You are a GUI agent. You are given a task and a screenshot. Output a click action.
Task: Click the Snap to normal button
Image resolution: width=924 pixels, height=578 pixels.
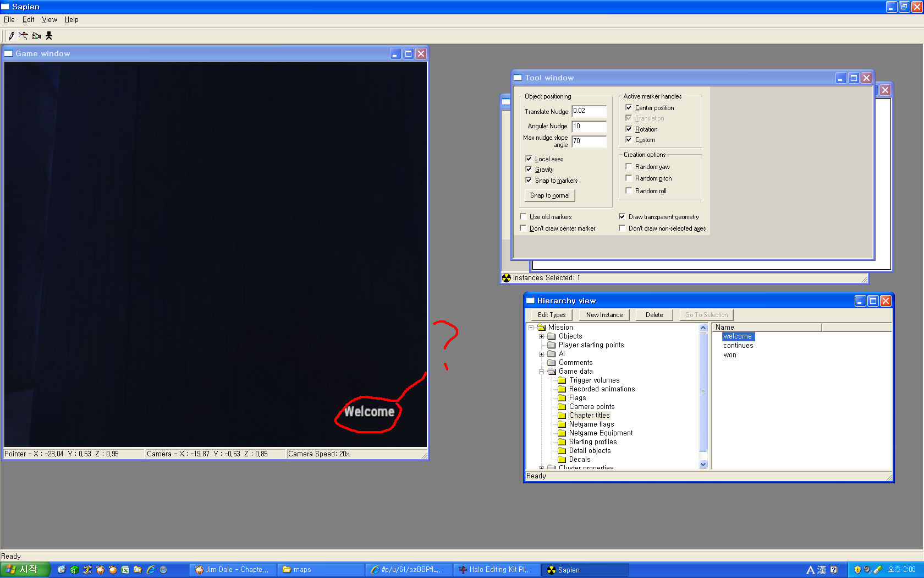pos(550,195)
